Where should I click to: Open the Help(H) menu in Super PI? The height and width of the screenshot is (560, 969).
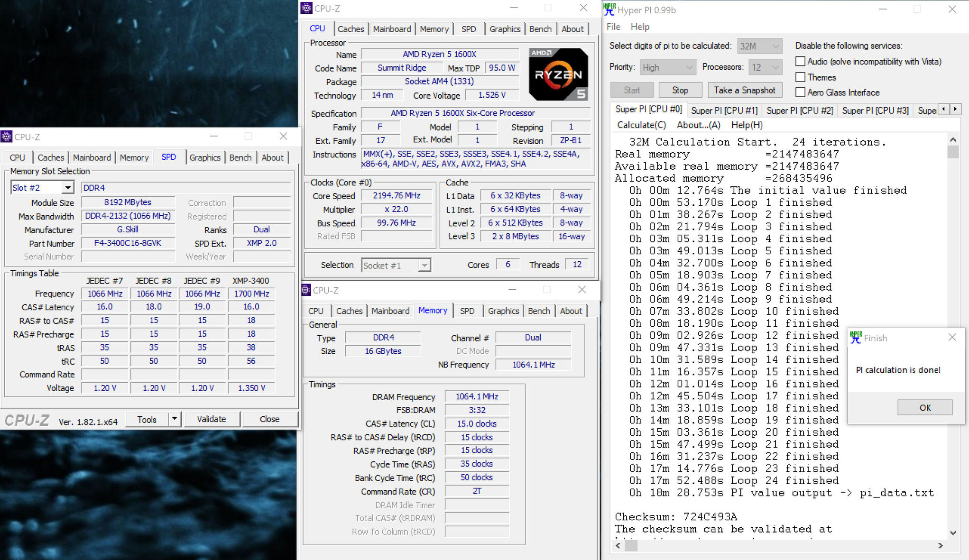pyautogui.click(x=747, y=125)
